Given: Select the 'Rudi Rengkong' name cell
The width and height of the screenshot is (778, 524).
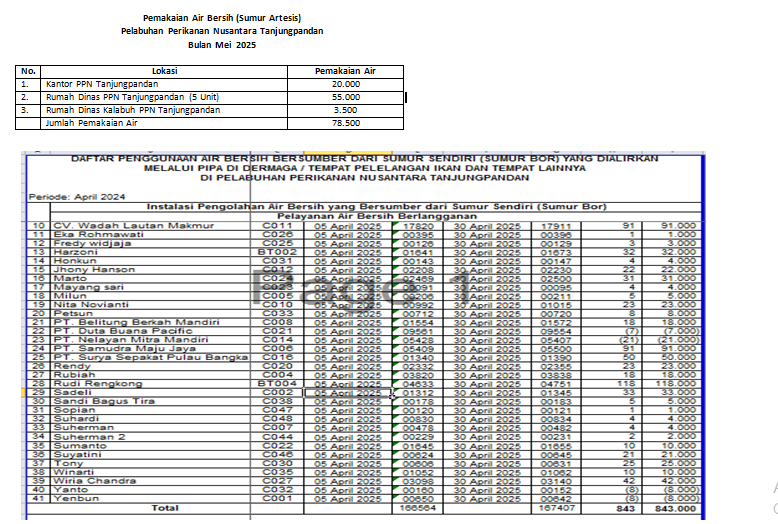Looking at the screenshot, I should (151, 384).
